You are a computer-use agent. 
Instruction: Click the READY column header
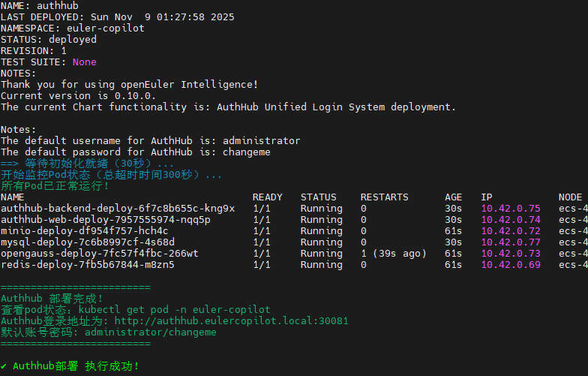click(267, 197)
